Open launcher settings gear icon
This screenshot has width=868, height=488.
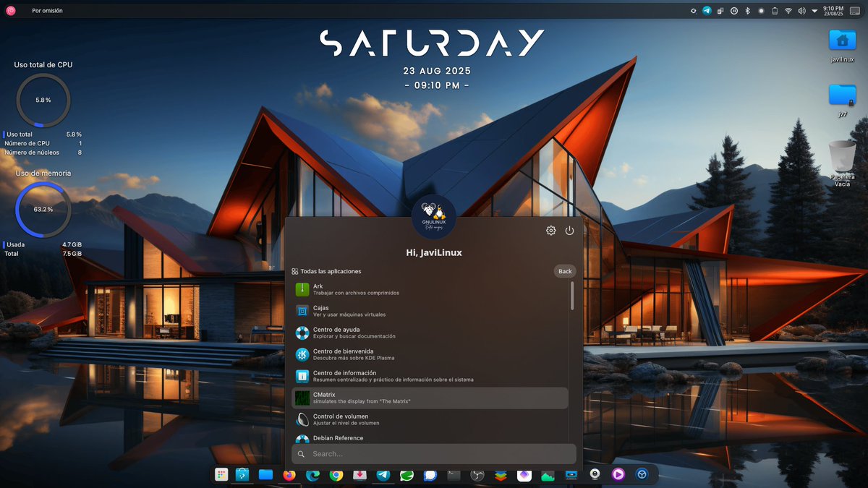pos(551,231)
